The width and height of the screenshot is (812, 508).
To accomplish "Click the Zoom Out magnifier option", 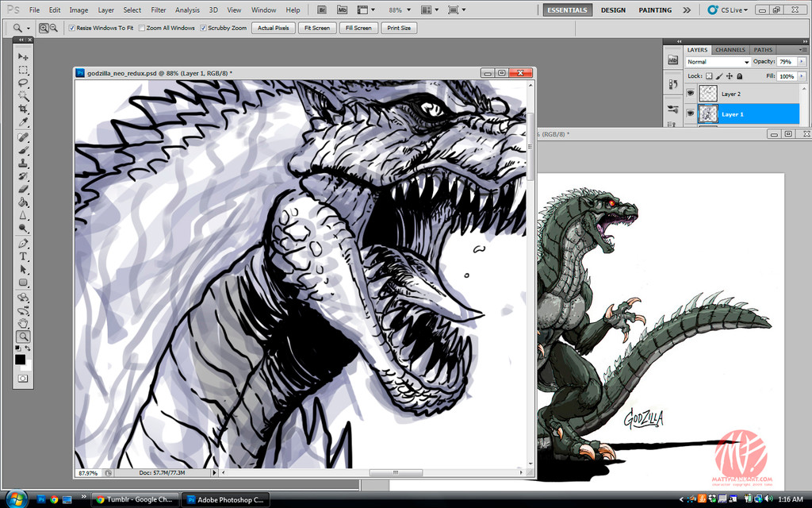I will pos(53,28).
